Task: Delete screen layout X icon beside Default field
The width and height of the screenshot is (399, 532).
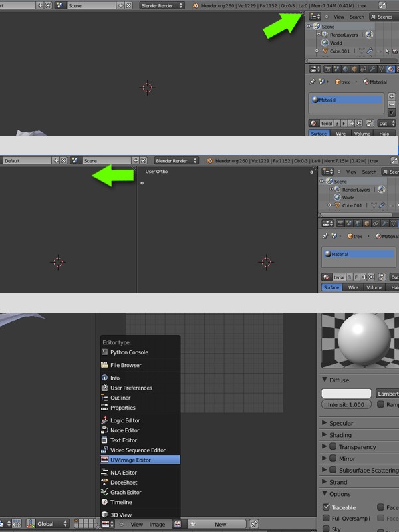Action: pos(63,160)
